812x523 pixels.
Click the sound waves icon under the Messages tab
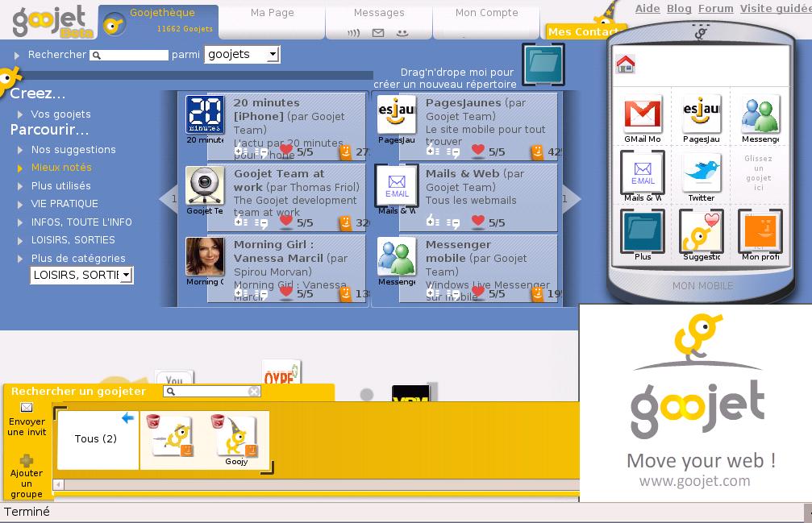[354, 33]
